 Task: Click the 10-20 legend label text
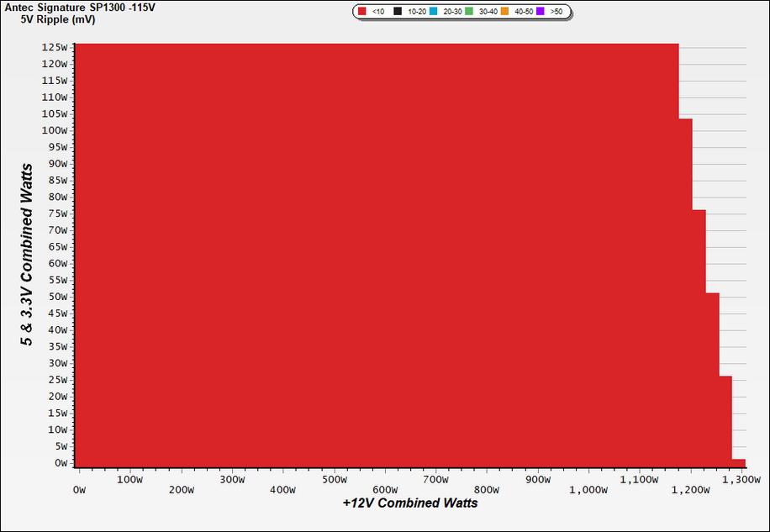point(417,12)
